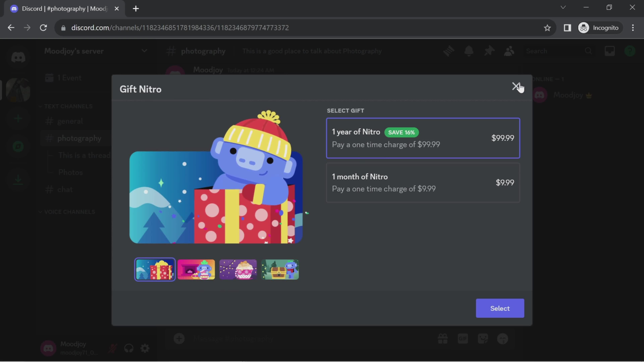Viewport: 644px width, 362px height.
Task: Open the sticker picker icon
Action: tap(483, 339)
